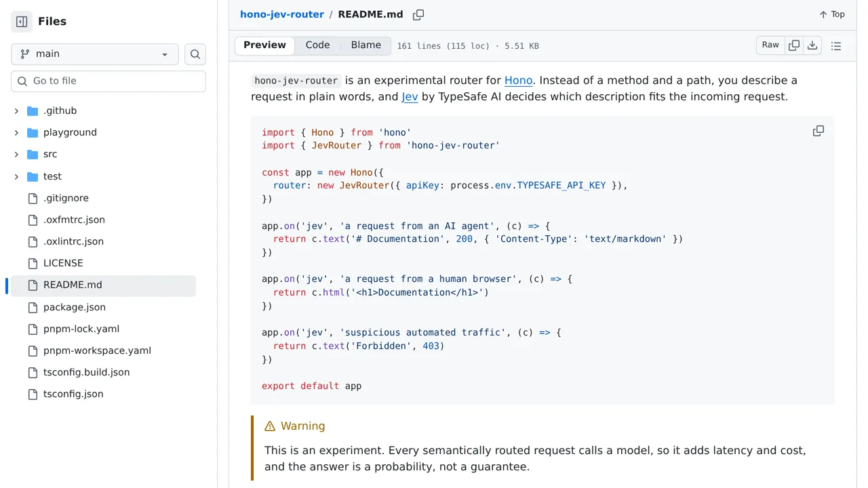Follow the Hono link in description
The width and height of the screenshot is (868, 488).
tap(519, 80)
